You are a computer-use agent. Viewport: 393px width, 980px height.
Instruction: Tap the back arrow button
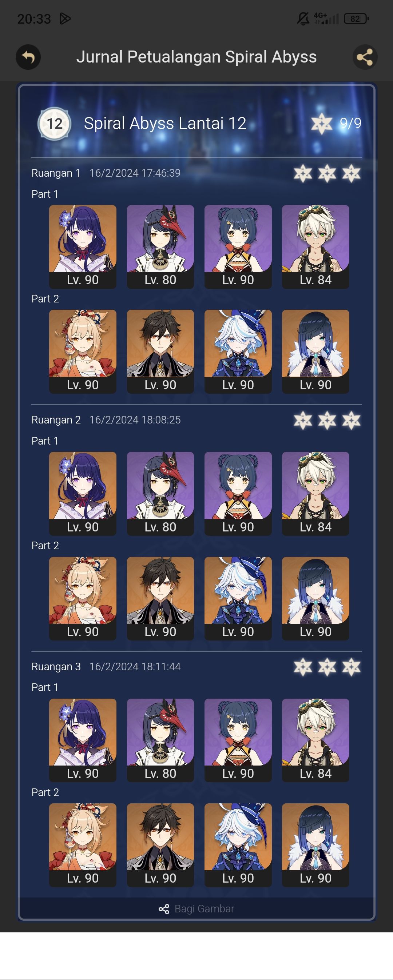point(28,57)
